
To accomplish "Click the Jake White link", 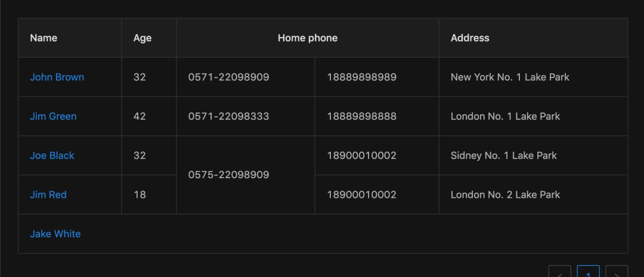I will point(55,234).
